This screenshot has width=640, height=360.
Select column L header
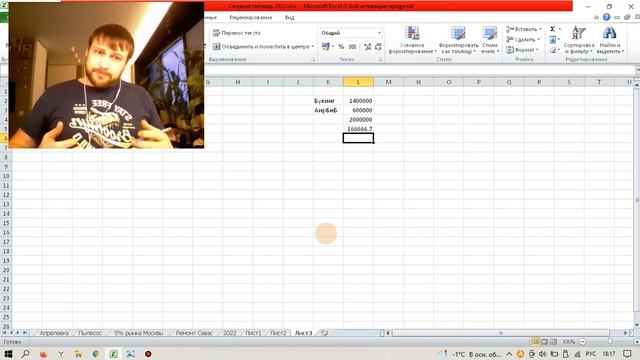pos(358,82)
